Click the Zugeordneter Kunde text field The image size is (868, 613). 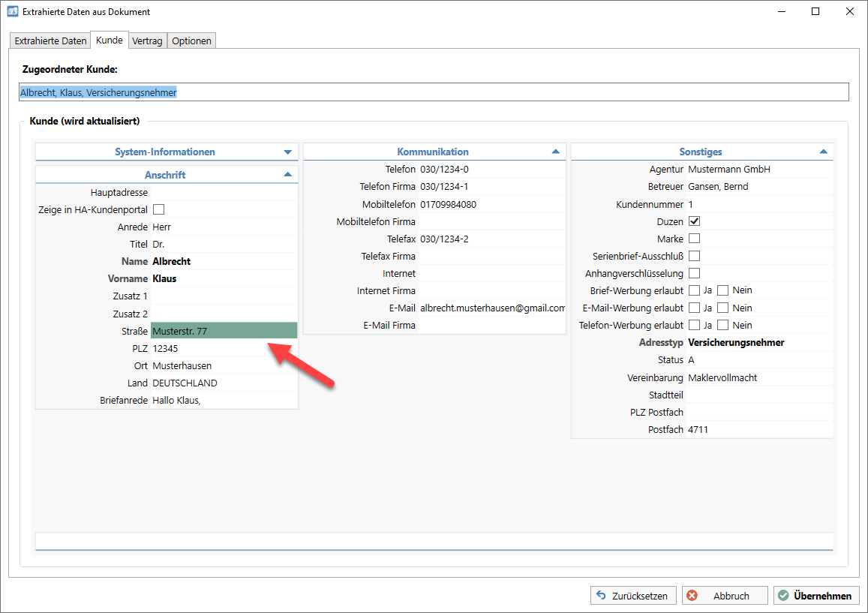(434, 92)
